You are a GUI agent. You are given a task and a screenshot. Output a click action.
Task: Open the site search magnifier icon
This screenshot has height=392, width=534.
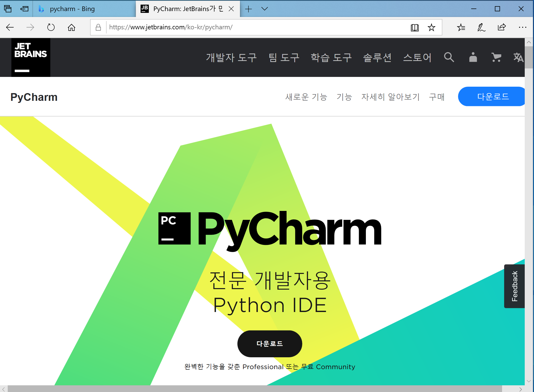point(449,57)
